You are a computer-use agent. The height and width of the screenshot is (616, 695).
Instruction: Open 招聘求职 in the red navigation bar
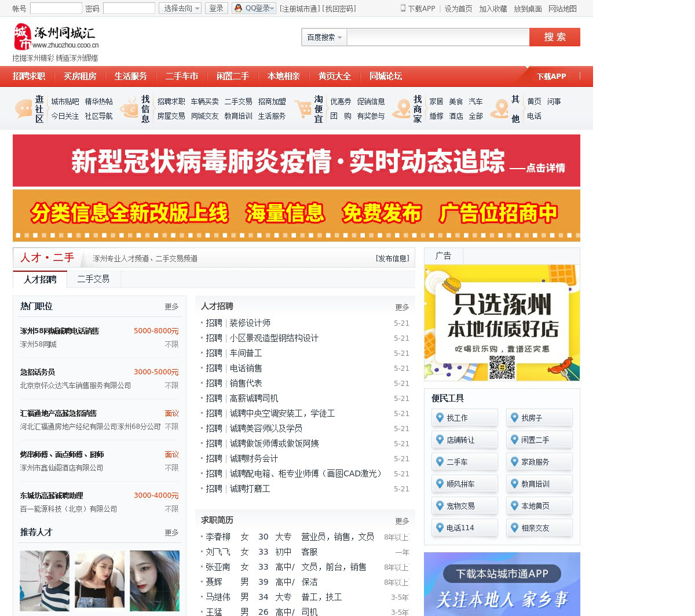point(29,76)
